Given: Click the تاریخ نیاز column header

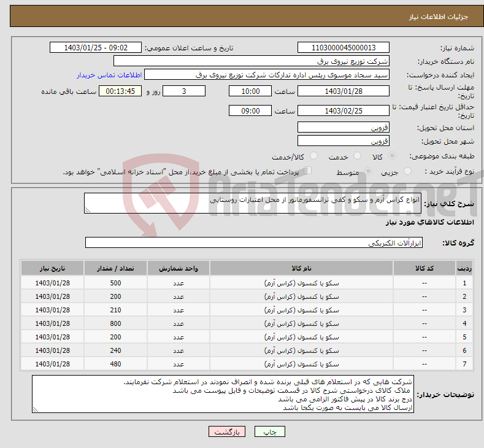Looking at the screenshot, I should click(x=53, y=268).
